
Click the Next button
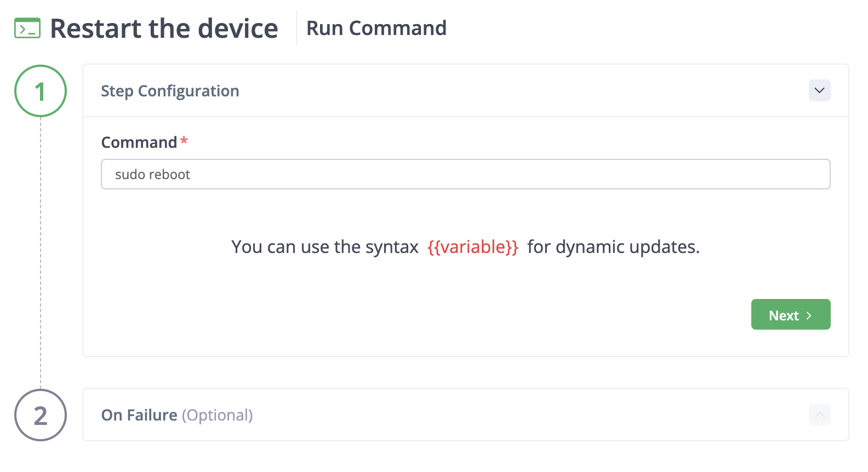point(791,314)
